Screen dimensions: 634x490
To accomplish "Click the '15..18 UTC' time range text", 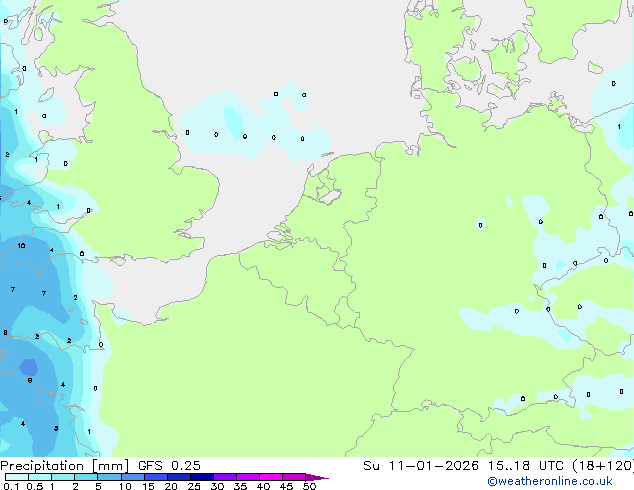I will [525, 466].
